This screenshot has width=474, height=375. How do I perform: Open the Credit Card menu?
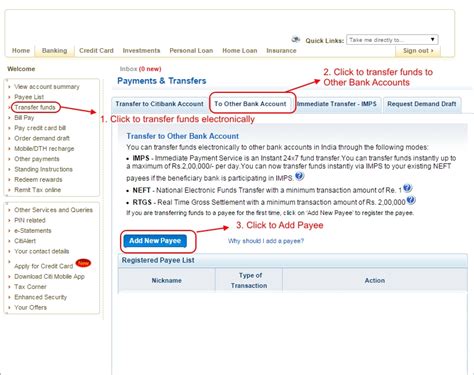[x=96, y=51]
